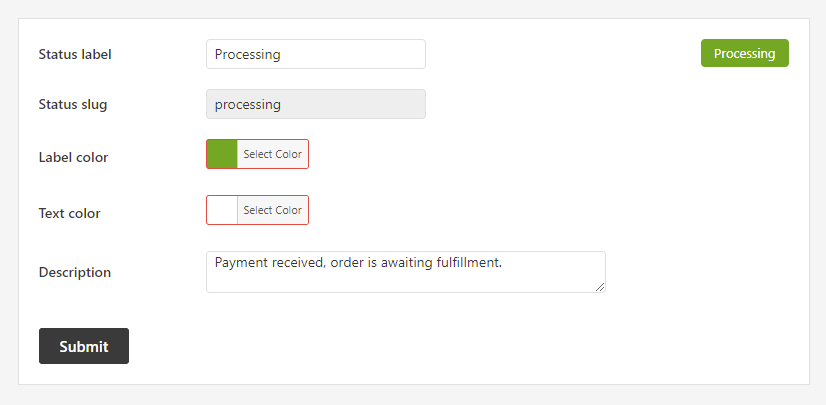Click the "Text color" field caption
Screen dimensions: 826x405
tap(69, 213)
